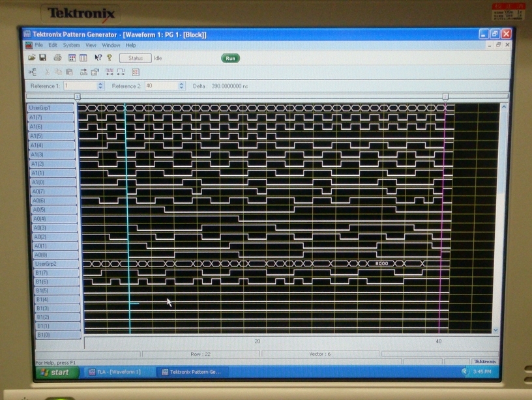This screenshot has width=532, height=400.
Task: Click the dense-pulse waveform zoom icon
Action: click(110, 72)
